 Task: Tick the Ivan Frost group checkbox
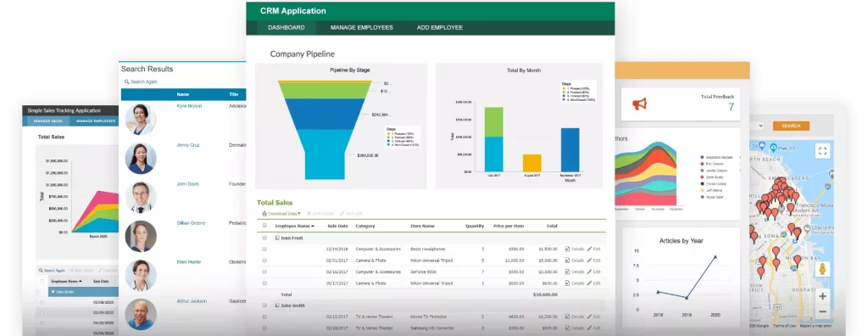tap(264, 238)
